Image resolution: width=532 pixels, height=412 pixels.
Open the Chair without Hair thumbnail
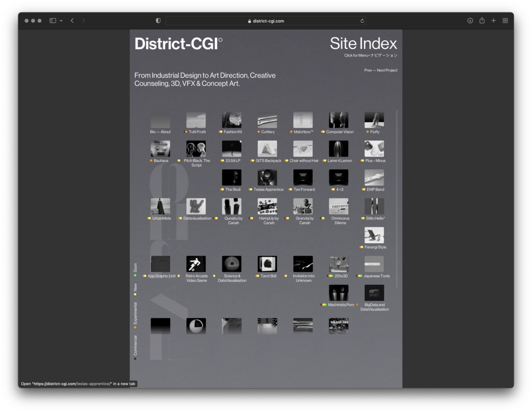tap(303, 149)
